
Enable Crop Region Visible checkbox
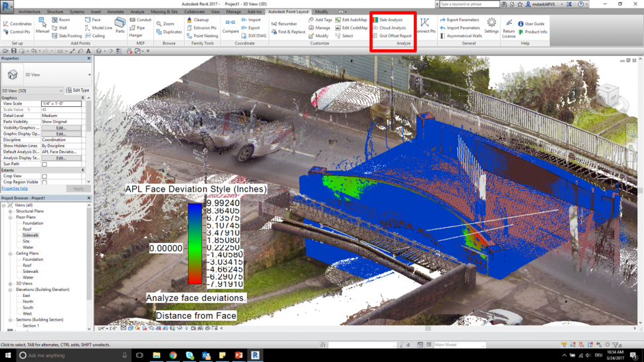[44, 182]
